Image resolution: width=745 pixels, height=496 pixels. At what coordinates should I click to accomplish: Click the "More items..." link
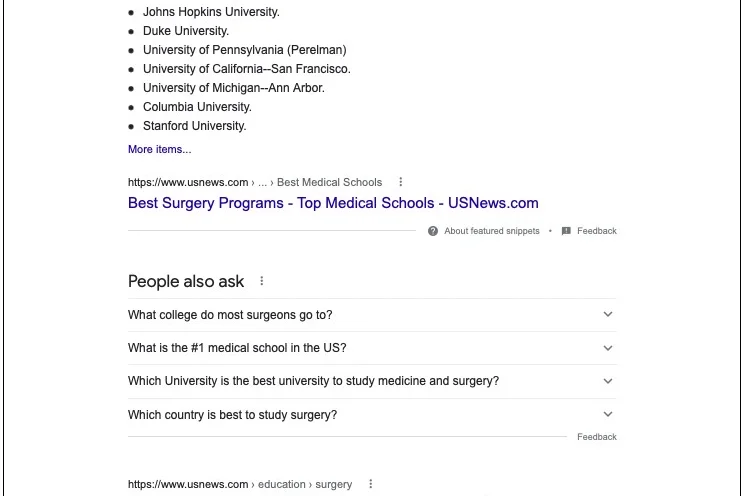point(159,150)
